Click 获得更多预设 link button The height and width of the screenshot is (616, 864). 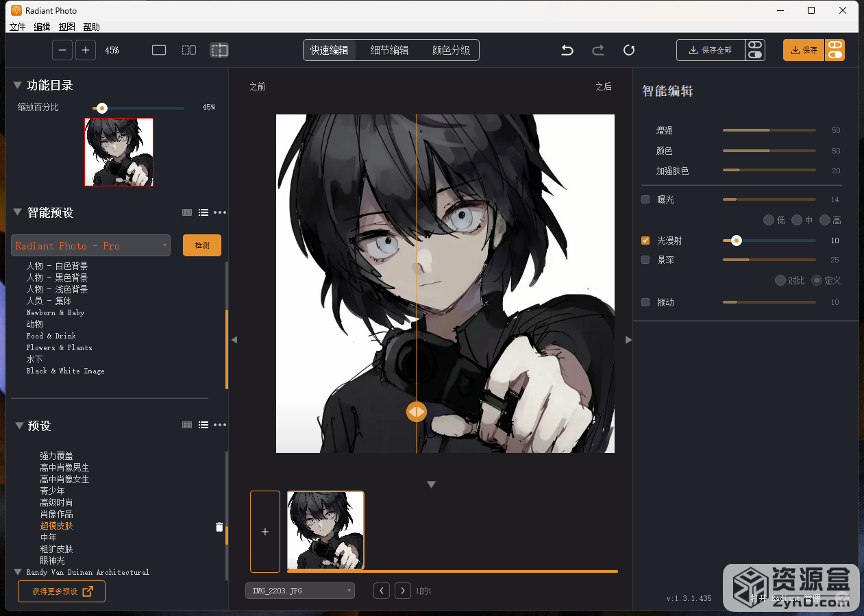click(x=62, y=591)
